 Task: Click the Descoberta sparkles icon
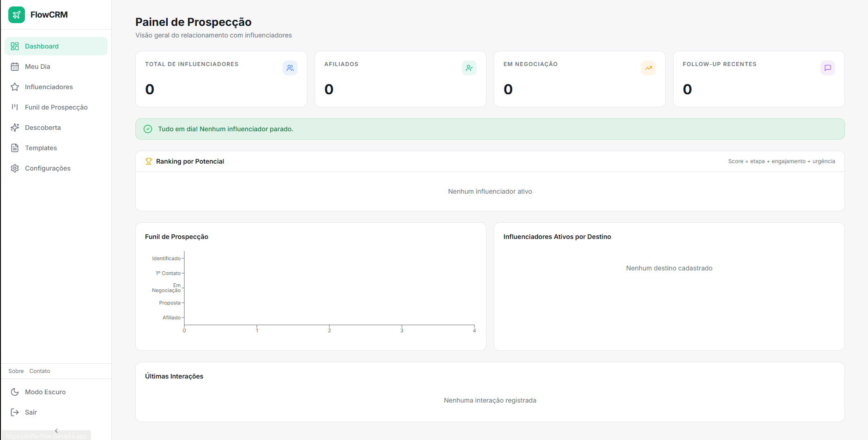click(15, 128)
